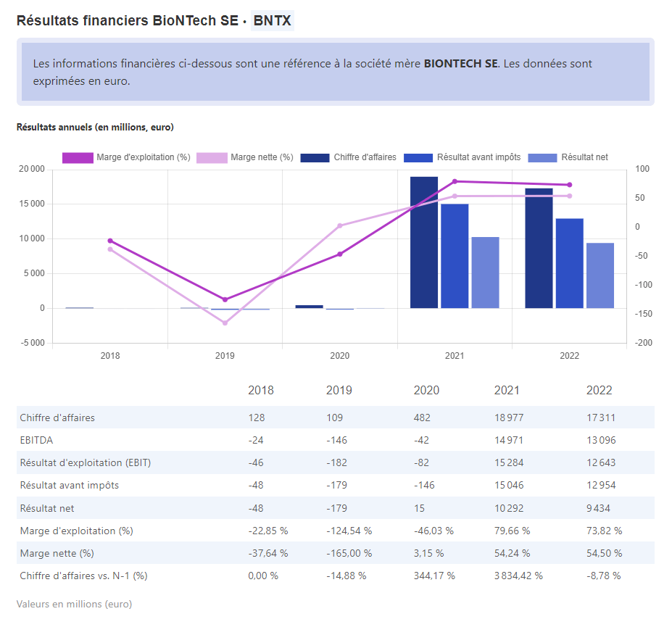Image resolution: width=672 pixels, height=627 pixels.
Task: Select the 2020 Marge nette data point
Action: click(339, 225)
